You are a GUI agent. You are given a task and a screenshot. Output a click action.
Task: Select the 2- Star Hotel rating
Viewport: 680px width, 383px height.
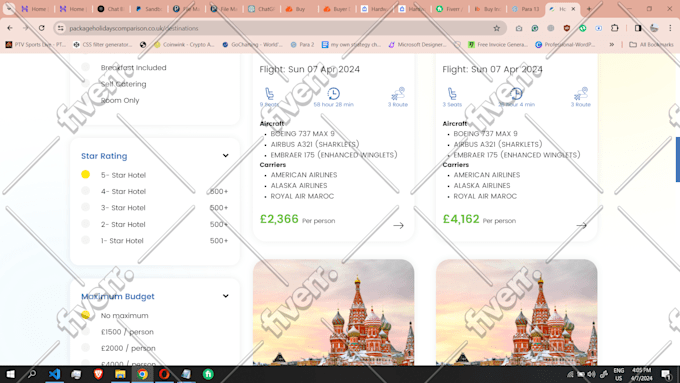click(85, 224)
